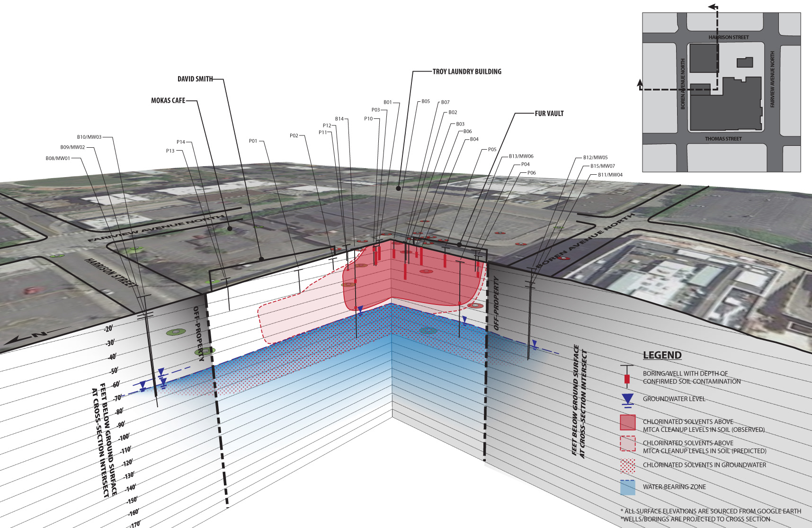
Task: Click the FAIRVIEW AVENUE NORTH label on aerial
Action: click(x=155, y=229)
